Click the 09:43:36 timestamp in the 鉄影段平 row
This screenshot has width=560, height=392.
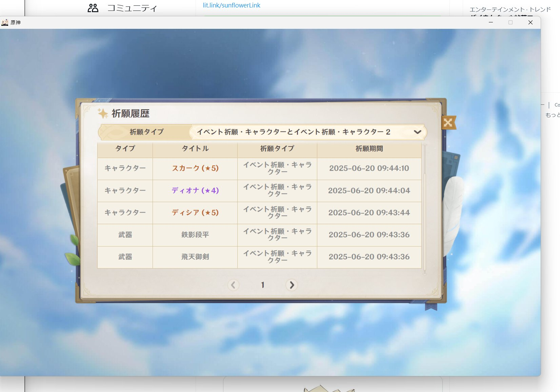tap(369, 235)
